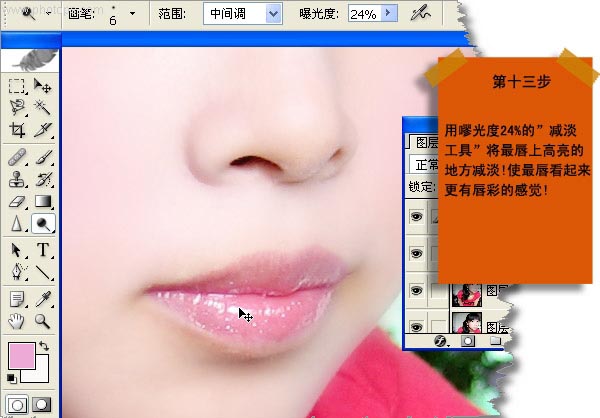600x418 pixels.
Task: Open the layer blend mode 正常 menu
Action: pyautogui.click(x=428, y=162)
